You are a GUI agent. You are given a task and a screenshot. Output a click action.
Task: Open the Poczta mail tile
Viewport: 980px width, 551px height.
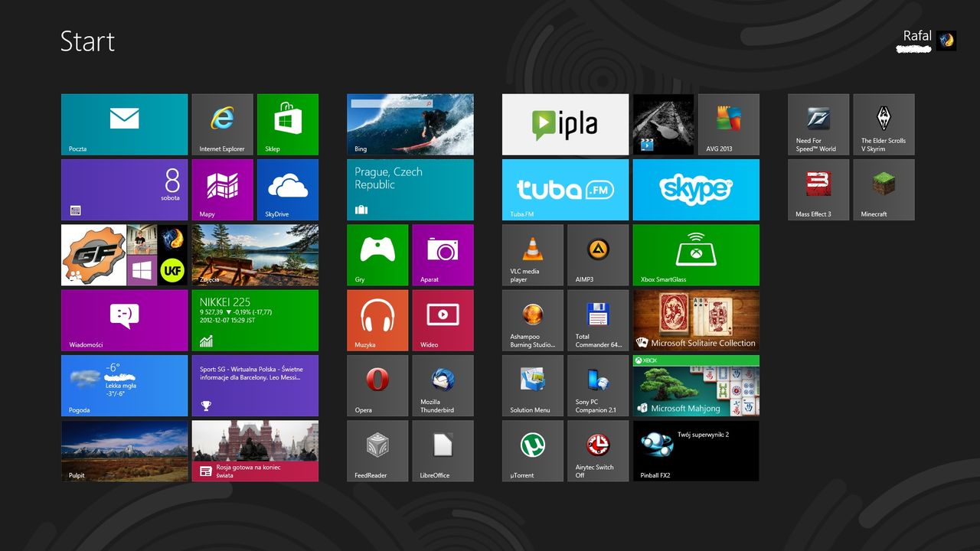pos(124,125)
